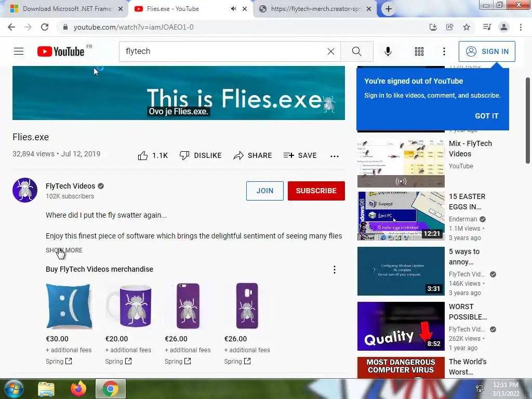This screenshot has height=399, width=532.
Task: Open the second €26.00 phone case
Action: click(247, 306)
